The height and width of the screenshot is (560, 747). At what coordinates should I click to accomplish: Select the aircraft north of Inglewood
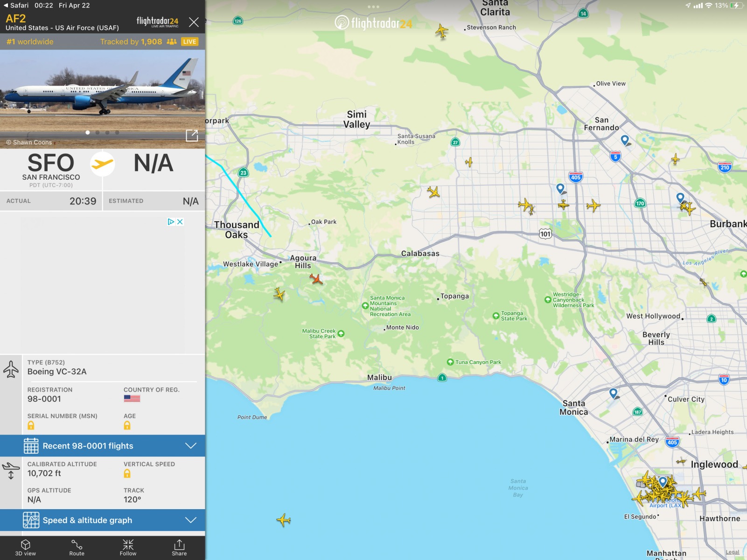(681, 462)
